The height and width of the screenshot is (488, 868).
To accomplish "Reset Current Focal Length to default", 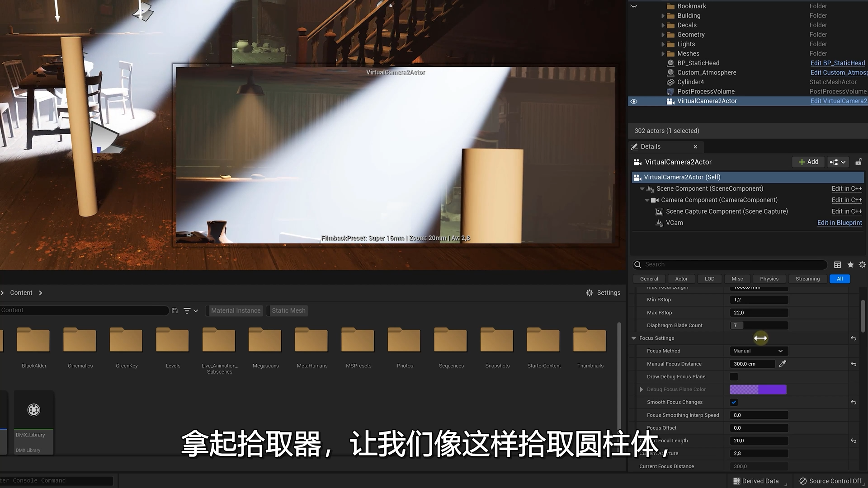I will [x=854, y=441].
